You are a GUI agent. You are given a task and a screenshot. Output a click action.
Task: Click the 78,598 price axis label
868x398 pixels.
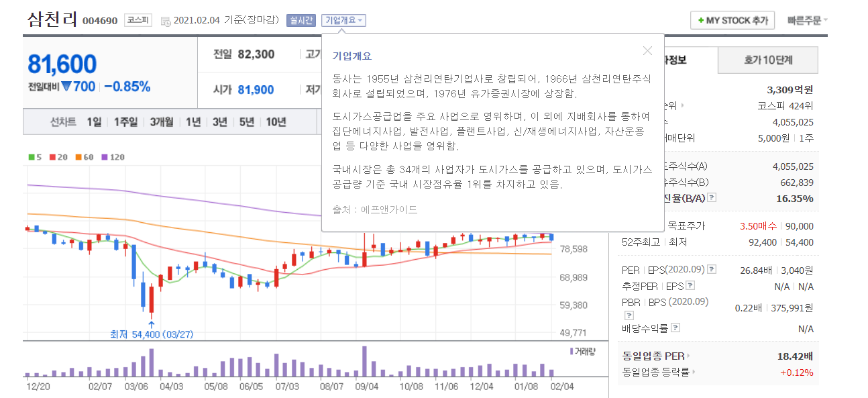574,249
